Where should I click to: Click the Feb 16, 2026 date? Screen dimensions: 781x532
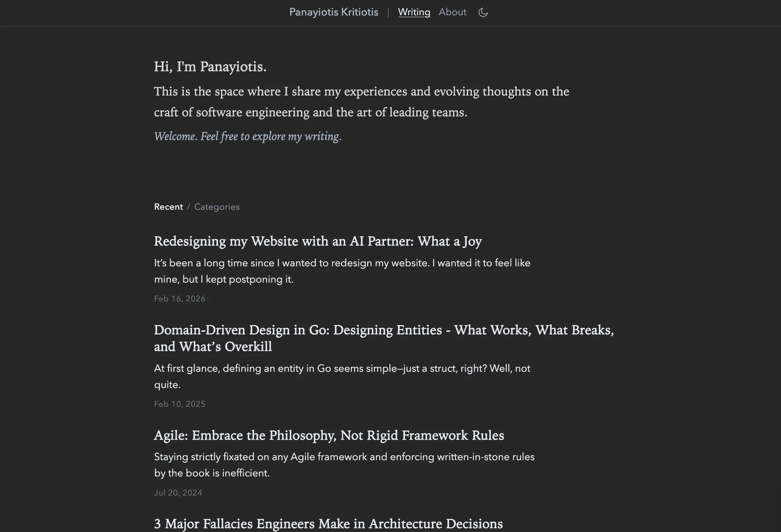click(179, 299)
